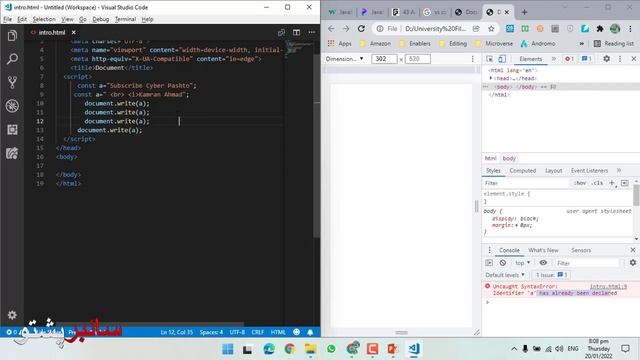Open Source Control view in activity bar
Image resolution: width=640 pixels, height=360 pixels.
12,82
